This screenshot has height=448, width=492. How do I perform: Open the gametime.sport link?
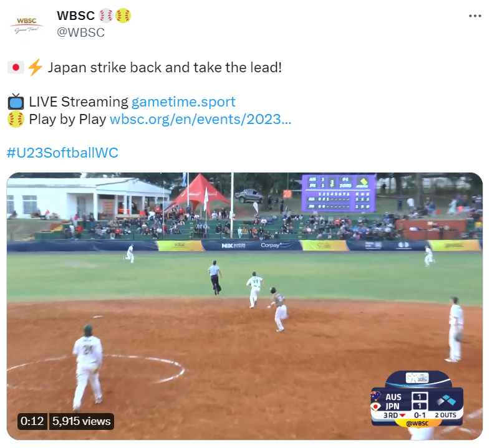click(183, 102)
